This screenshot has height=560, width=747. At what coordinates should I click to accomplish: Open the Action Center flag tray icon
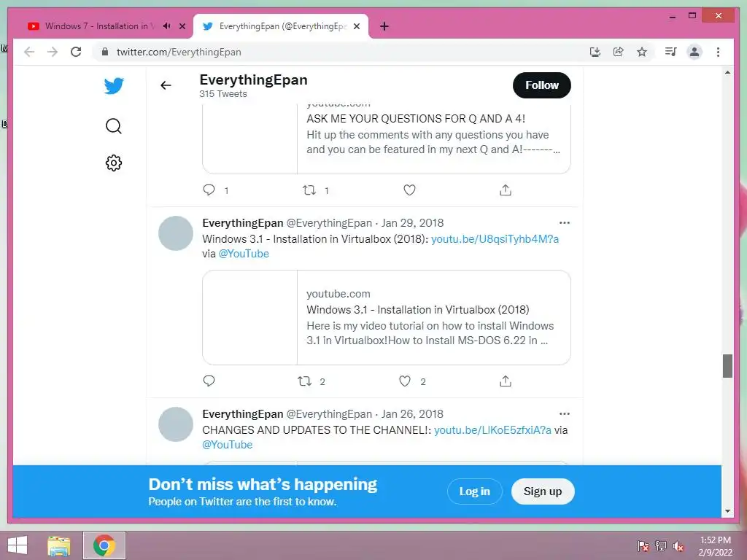[643, 545]
